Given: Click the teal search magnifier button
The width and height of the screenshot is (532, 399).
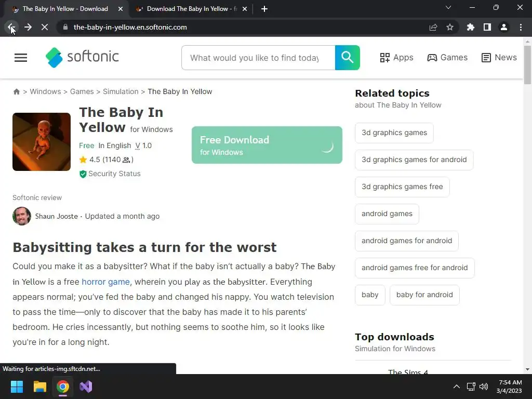Looking at the screenshot, I should (x=348, y=58).
